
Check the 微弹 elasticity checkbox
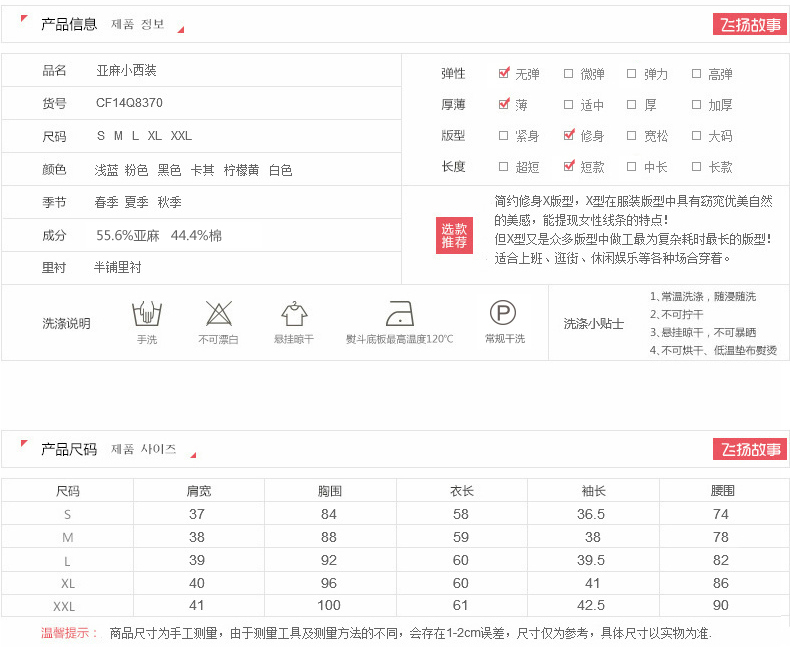pos(568,74)
